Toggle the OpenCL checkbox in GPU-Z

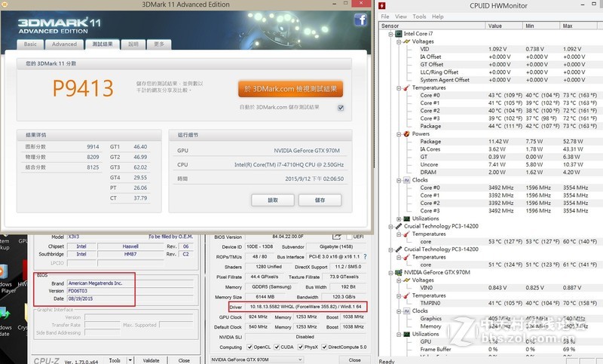coord(249,347)
